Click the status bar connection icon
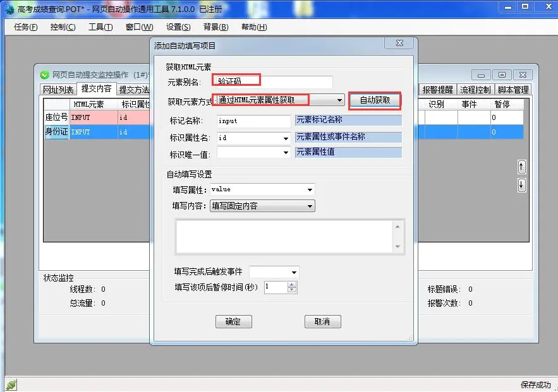The image size is (558, 392). point(11,384)
